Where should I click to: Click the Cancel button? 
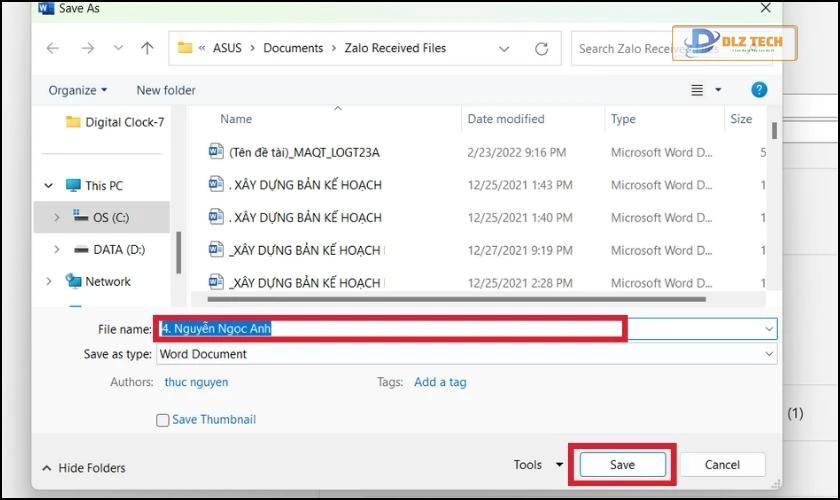click(722, 465)
